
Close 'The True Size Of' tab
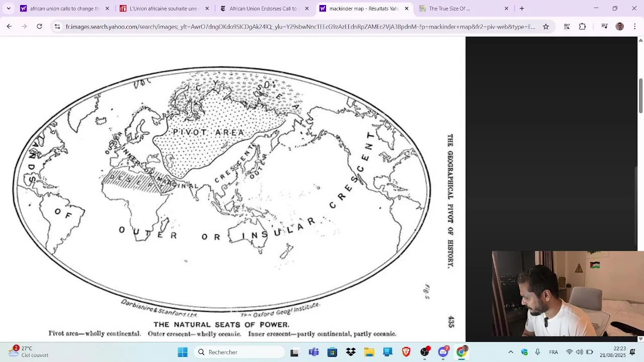506,9
